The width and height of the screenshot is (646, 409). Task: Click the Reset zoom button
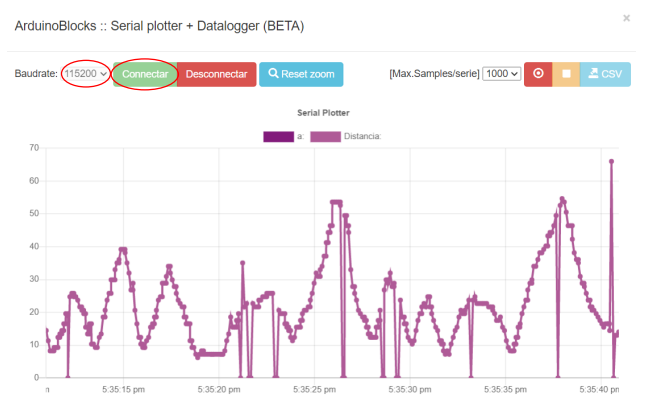(301, 74)
